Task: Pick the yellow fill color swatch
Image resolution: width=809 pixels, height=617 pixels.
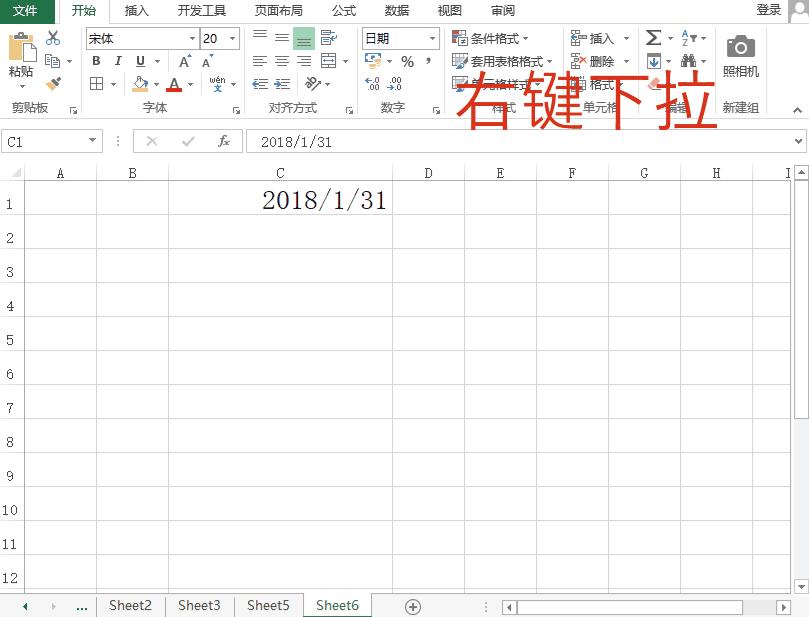Action: (x=141, y=88)
